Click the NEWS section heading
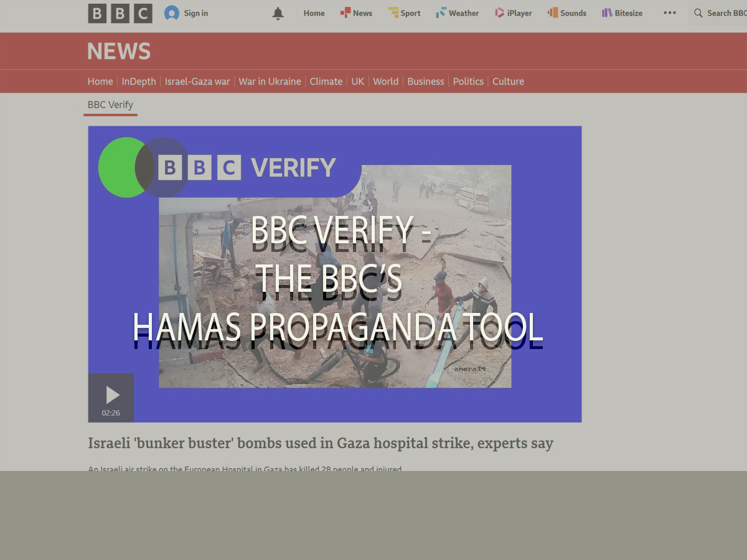The image size is (747, 560). [x=119, y=51]
